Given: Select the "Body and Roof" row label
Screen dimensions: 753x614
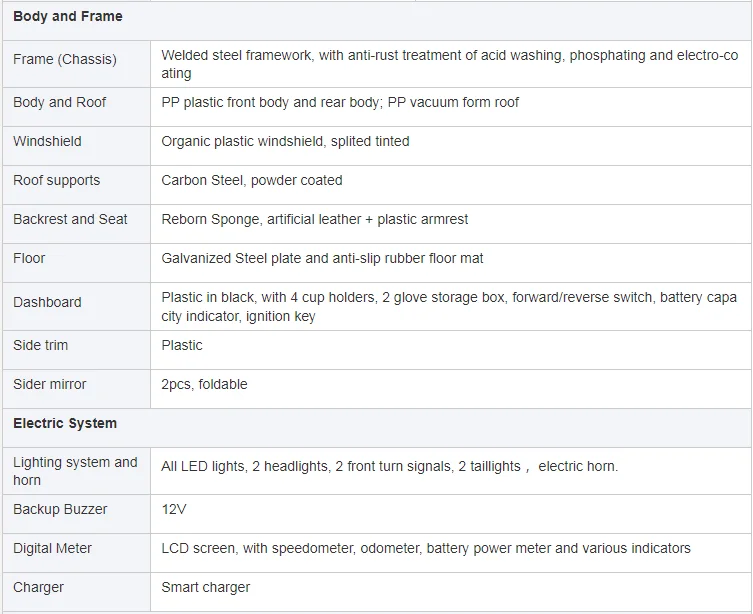Looking at the screenshot, I should tap(60, 103).
